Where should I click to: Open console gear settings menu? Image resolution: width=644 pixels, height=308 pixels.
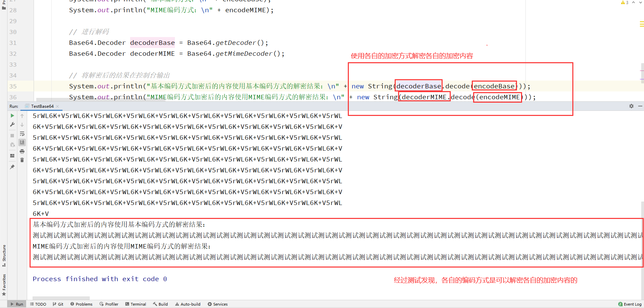[631, 106]
